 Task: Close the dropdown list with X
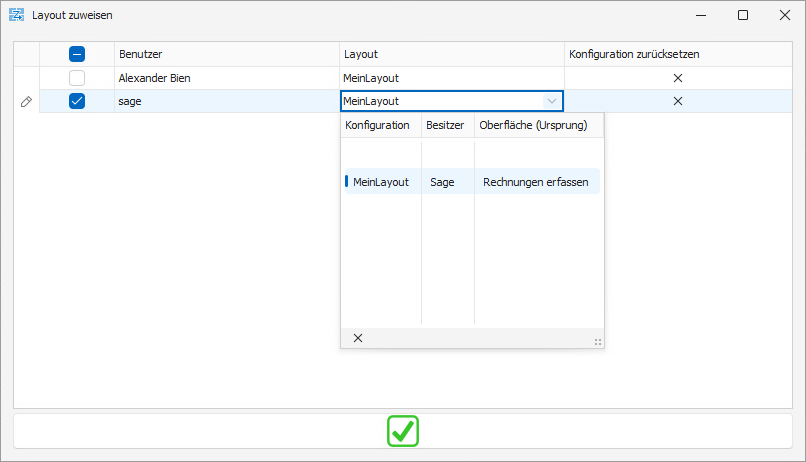[358, 338]
